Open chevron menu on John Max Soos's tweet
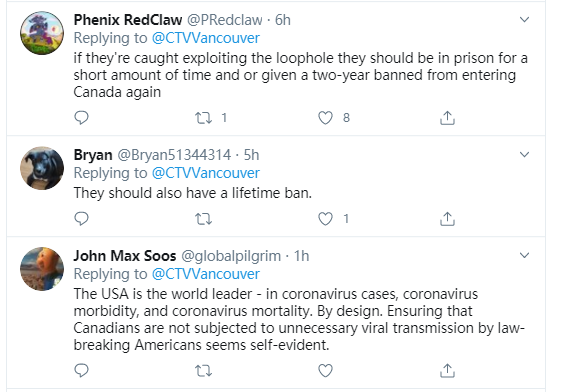Image resolution: width=572 pixels, height=392 pixels. (x=524, y=255)
